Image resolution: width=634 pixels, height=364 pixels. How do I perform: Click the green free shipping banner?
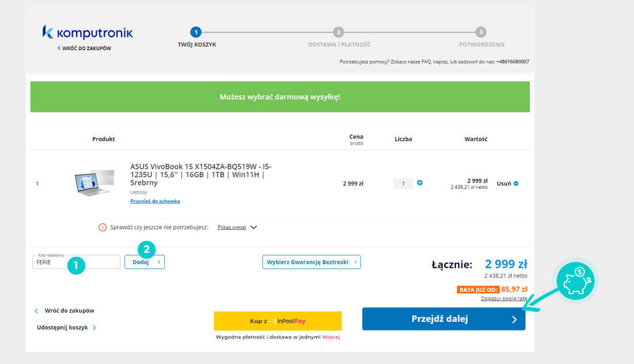[x=280, y=97]
